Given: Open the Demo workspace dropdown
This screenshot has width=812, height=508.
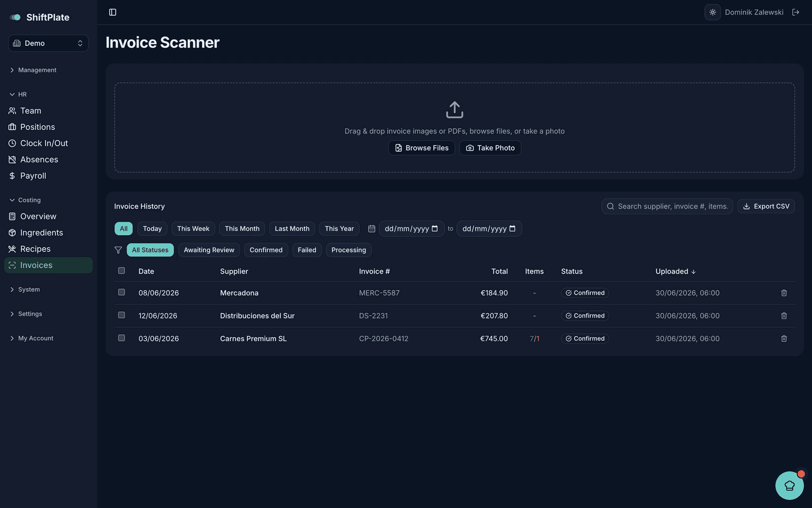Looking at the screenshot, I should [48, 43].
